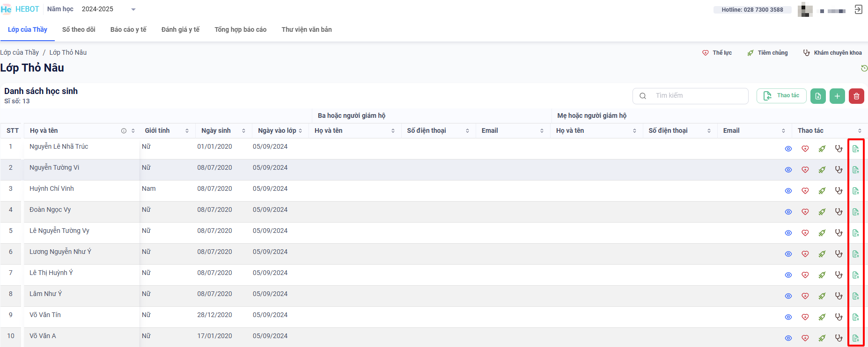Click the green file download button
This screenshot has height=347, width=868.
(x=818, y=96)
